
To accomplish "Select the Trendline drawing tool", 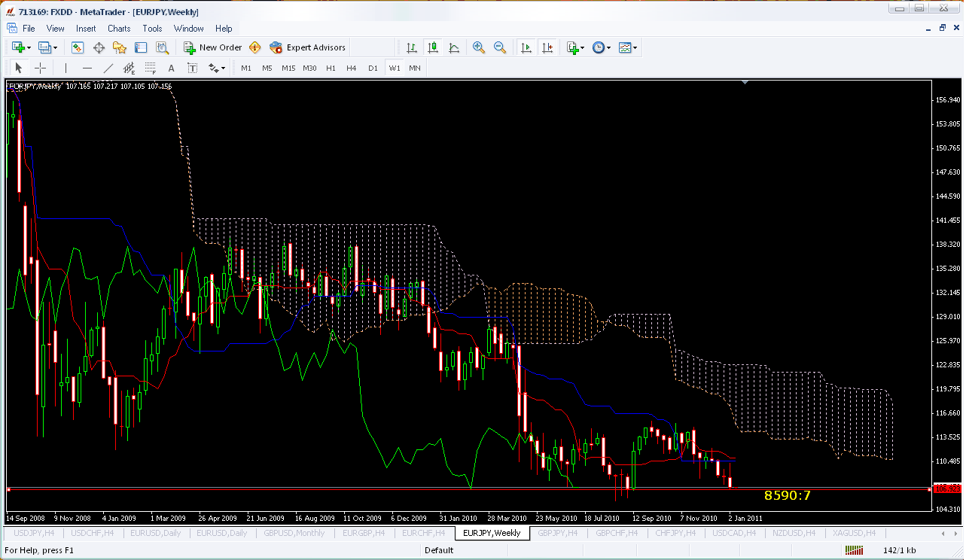I will pos(108,68).
